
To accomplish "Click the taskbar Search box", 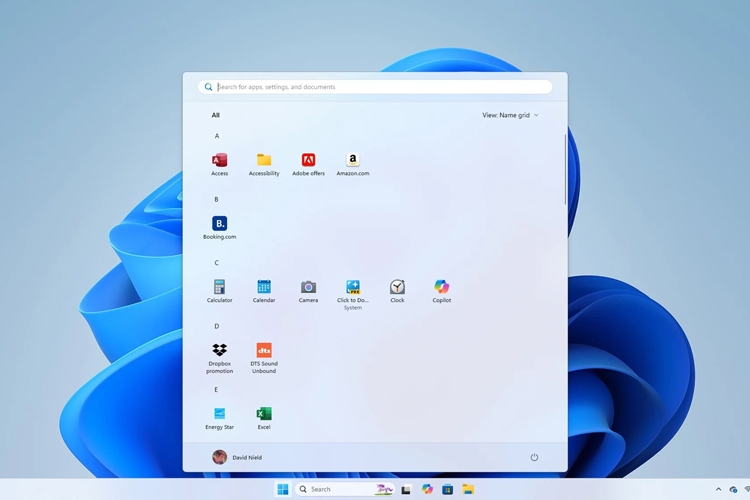I will pos(344,489).
